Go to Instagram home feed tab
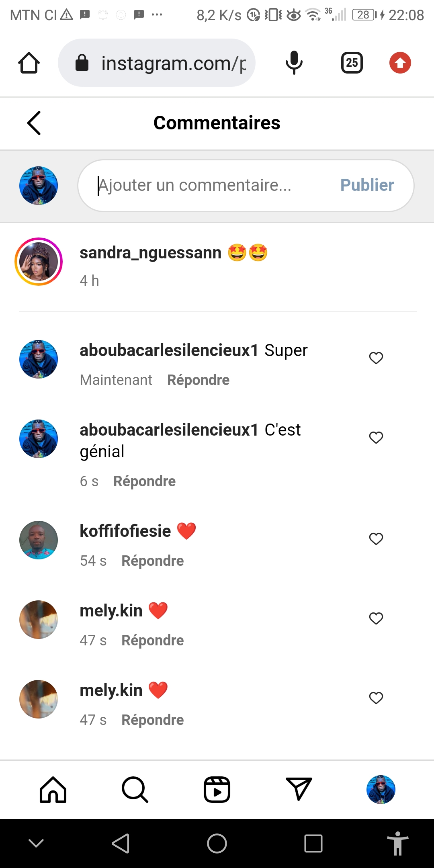The image size is (434, 868). click(53, 790)
